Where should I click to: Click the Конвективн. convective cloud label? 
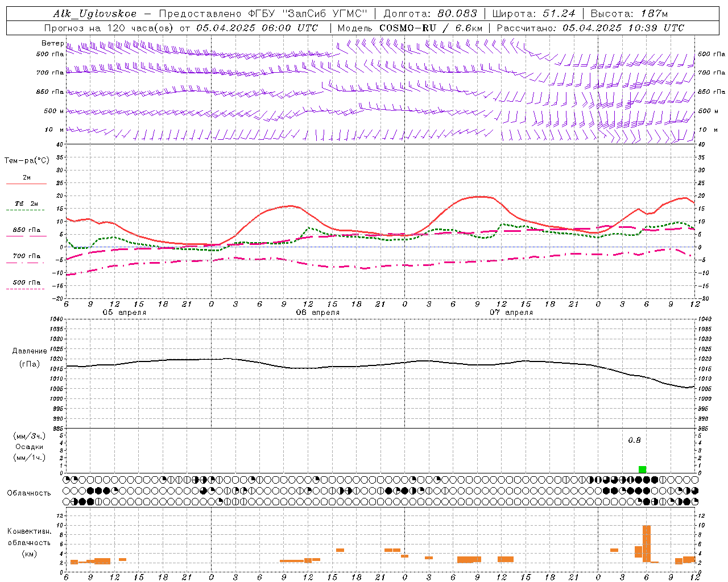coord(29,531)
